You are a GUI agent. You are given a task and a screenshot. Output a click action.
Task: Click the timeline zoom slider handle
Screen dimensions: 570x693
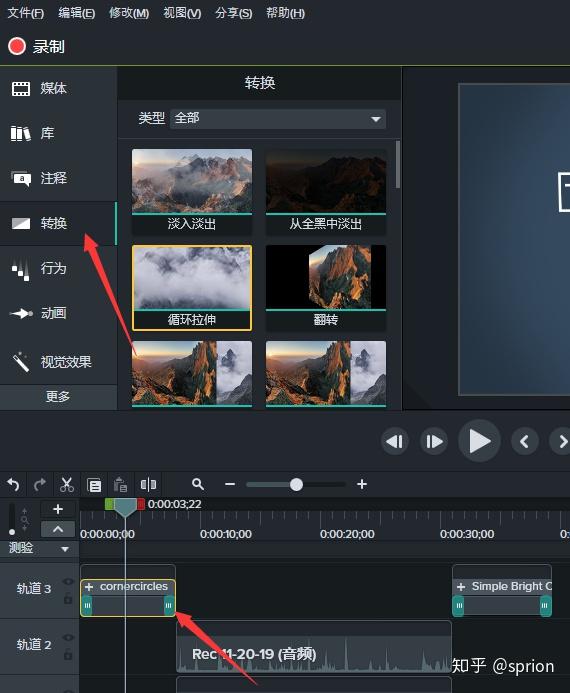[296, 484]
